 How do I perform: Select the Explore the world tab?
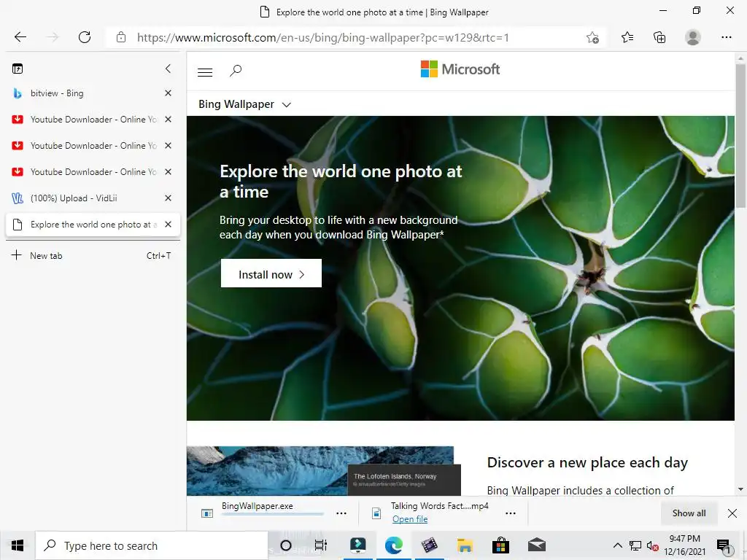click(86, 225)
